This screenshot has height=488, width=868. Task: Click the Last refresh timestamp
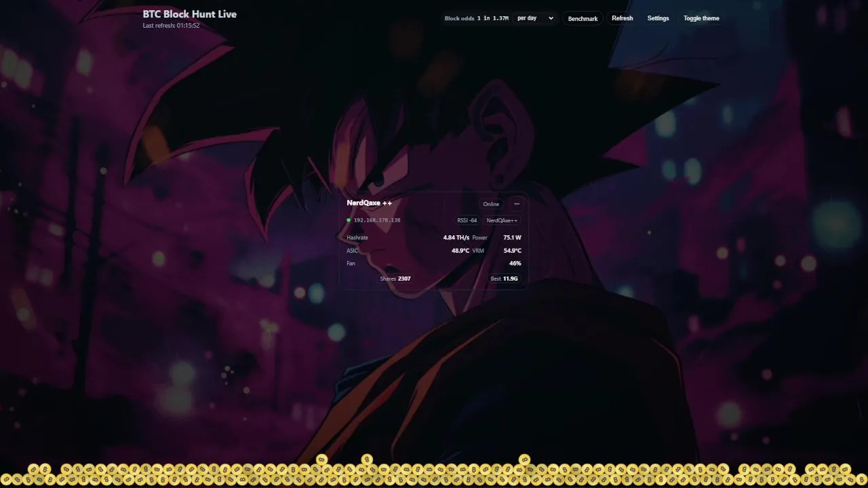click(171, 26)
